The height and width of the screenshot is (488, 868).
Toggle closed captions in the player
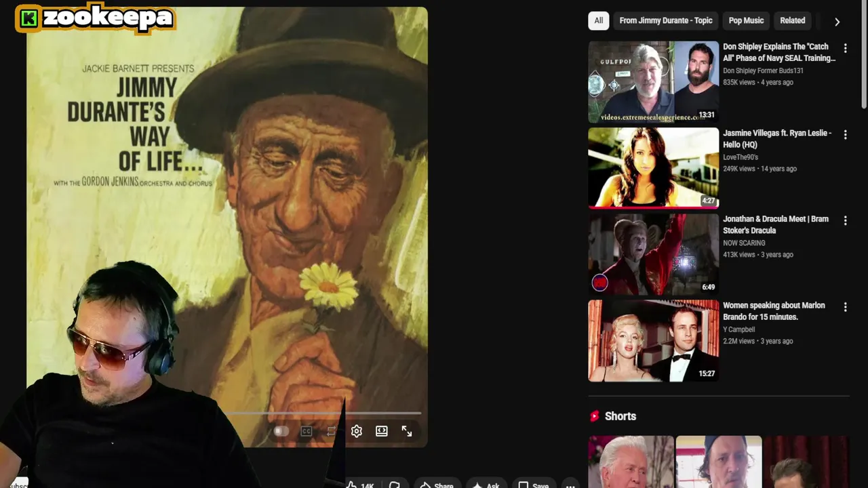307,431
